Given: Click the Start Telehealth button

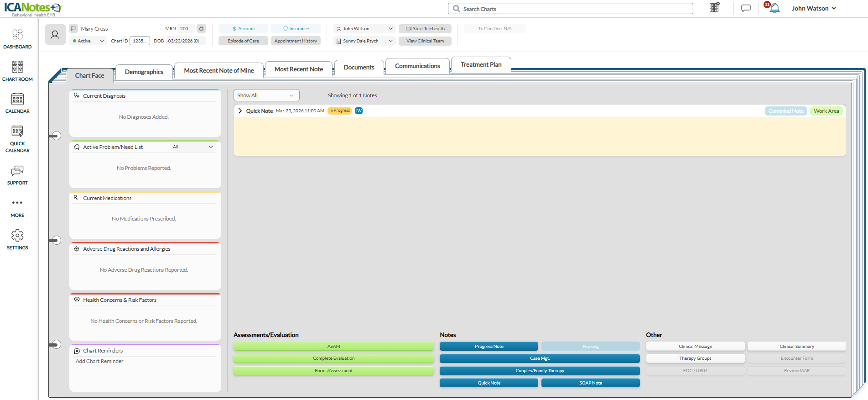Looking at the screenshot, I should (425, 29).
